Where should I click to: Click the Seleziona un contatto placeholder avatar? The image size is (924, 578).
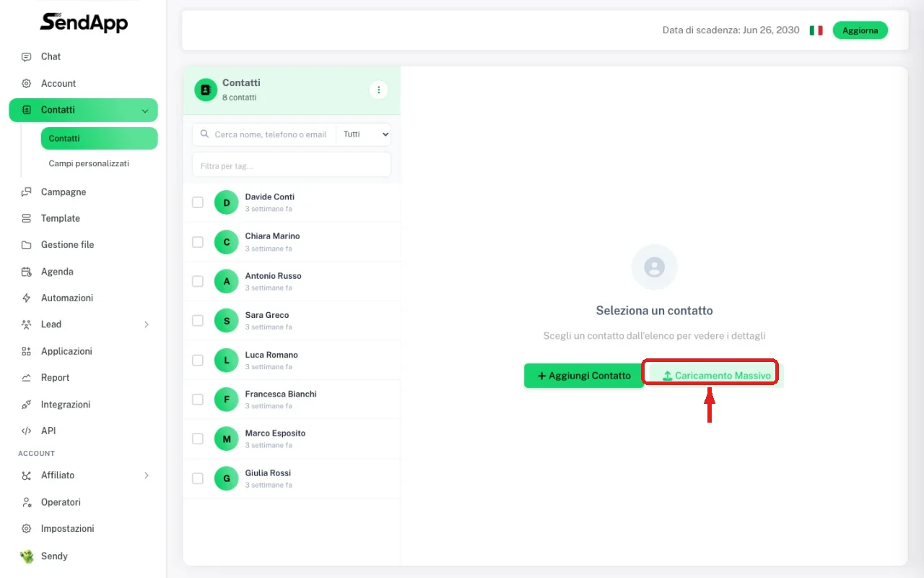click(x=655, y=267)
